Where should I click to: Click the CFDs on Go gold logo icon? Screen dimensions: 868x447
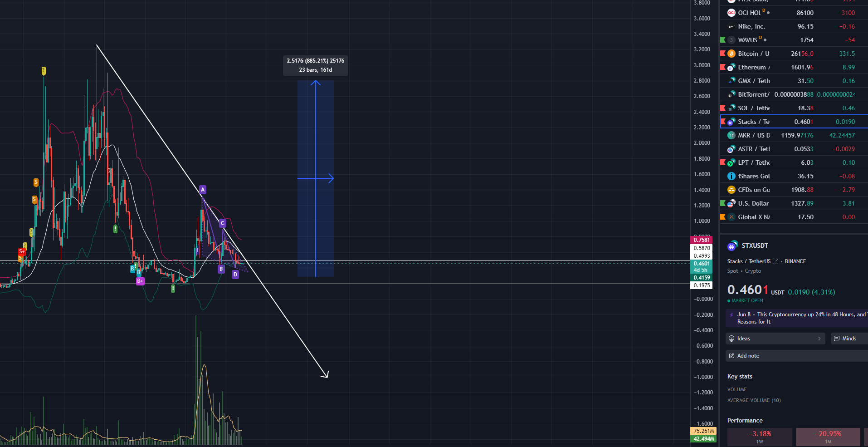(731, 190)
